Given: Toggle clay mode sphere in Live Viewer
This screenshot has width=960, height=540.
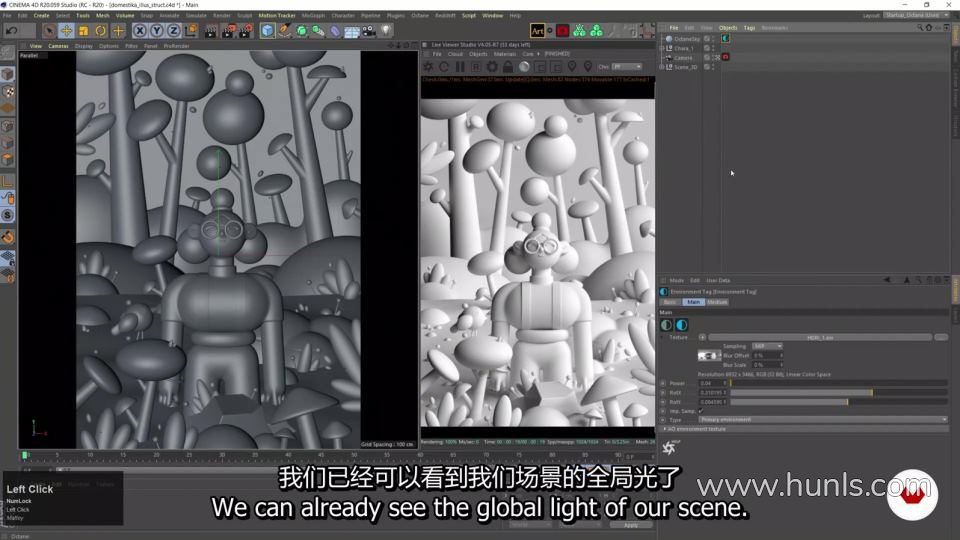Looking at the screenshot, I should click(524, 67).
